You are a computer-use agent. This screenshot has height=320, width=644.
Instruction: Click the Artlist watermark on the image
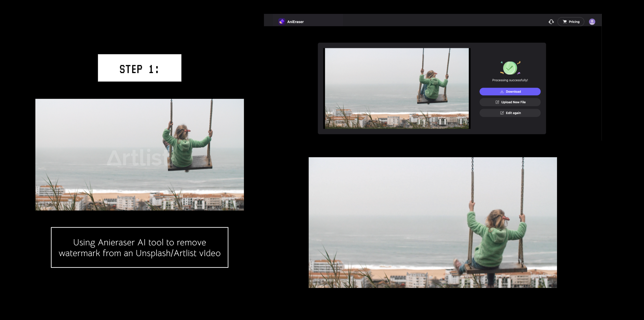click(x=135, y=158)
